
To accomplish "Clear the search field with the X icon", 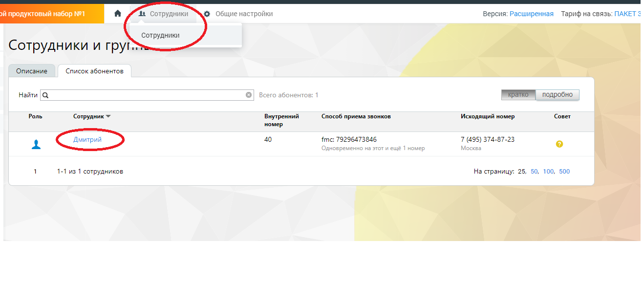I will pos(249,95).
